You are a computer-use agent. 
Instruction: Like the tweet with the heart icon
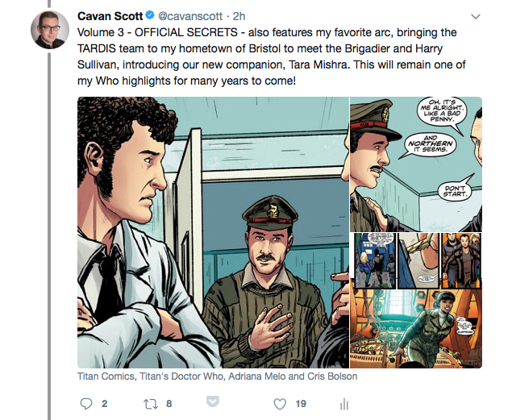[280, 403]
